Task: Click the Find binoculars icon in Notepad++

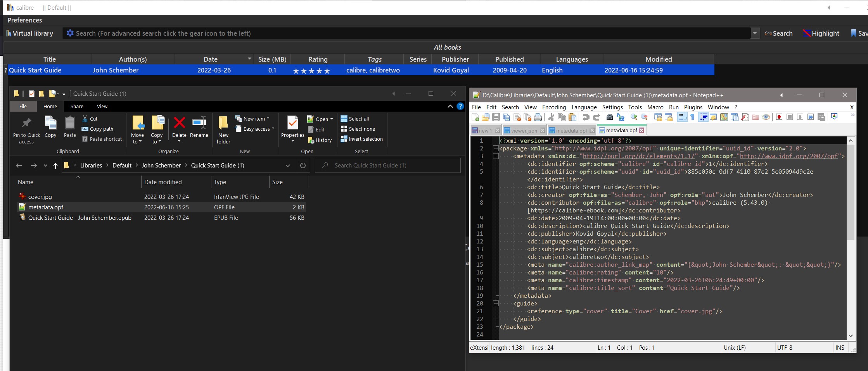Action: 609,117
